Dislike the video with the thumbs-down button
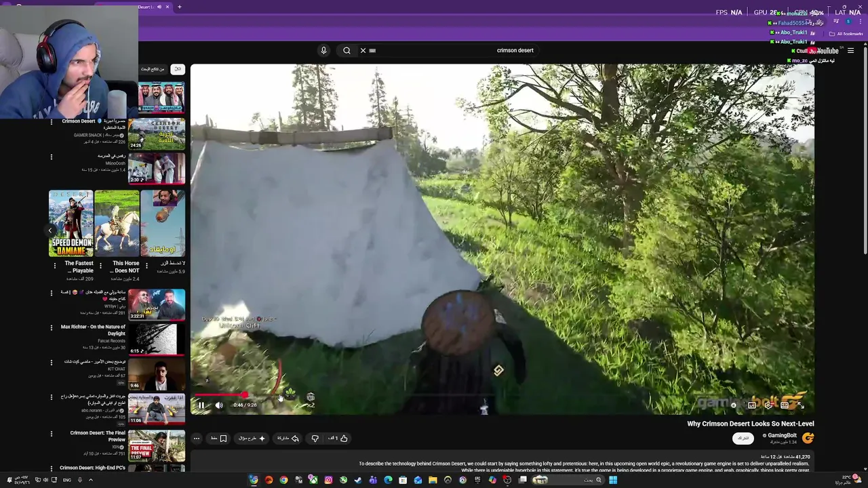Screen dimensions: 868x488 (315, 439)
